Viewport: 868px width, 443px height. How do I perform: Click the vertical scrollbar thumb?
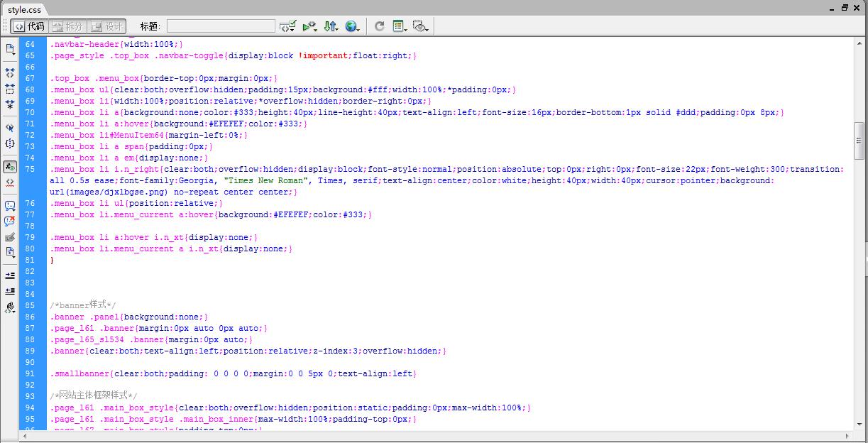(859, 142)
